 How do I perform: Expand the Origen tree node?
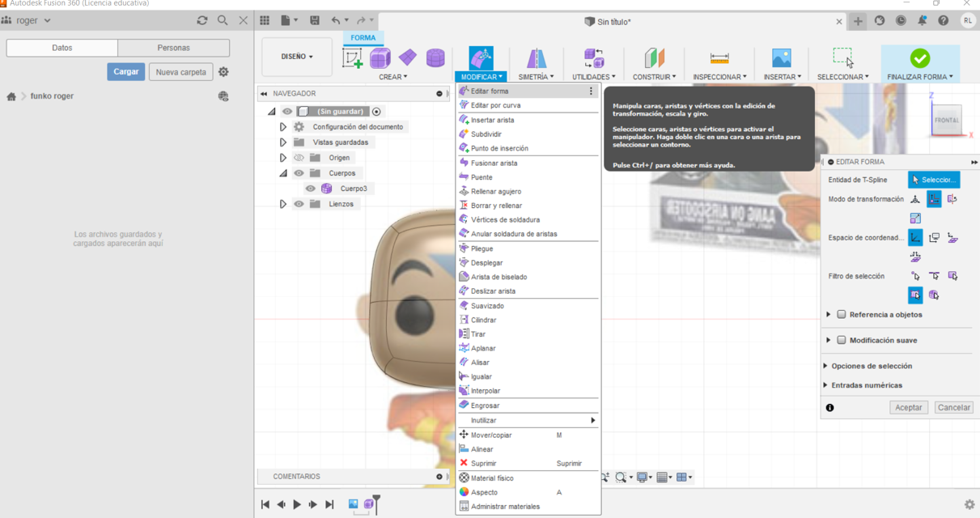coord(283,158)
